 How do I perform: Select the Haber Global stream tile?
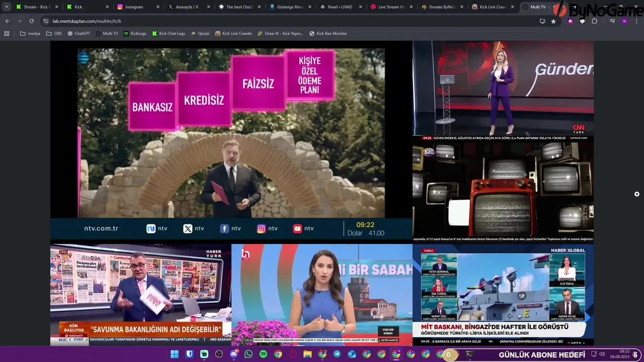tap(503, 295)
